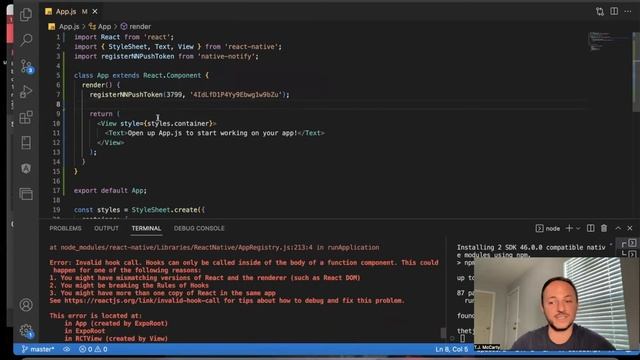Open the Run and Debug view
Image resolution: width=640 pixels, height=360 pixels.
click(26, 92)
